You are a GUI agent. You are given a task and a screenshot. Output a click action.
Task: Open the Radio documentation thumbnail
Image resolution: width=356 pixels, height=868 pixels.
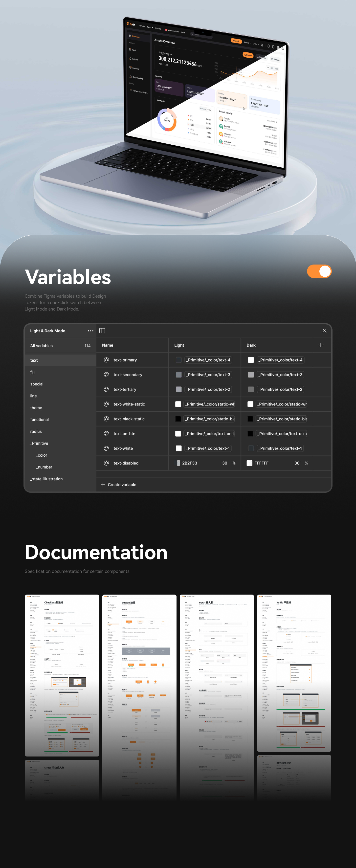point(294,673)
